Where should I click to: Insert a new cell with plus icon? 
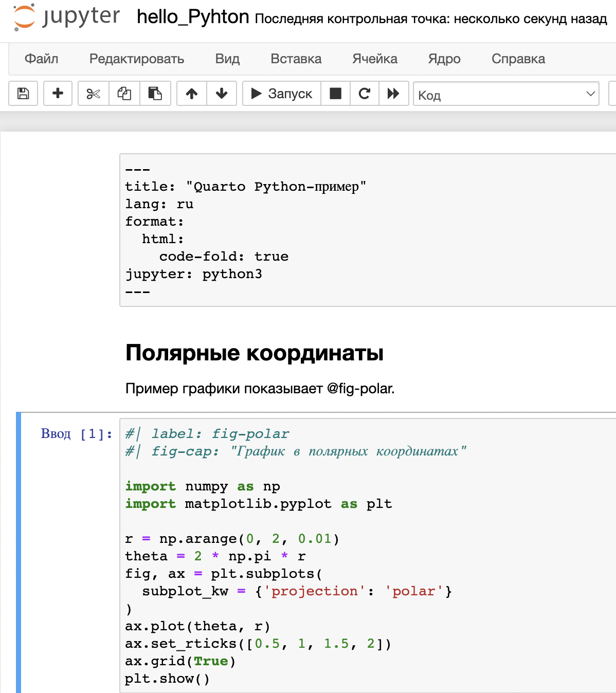58,94
